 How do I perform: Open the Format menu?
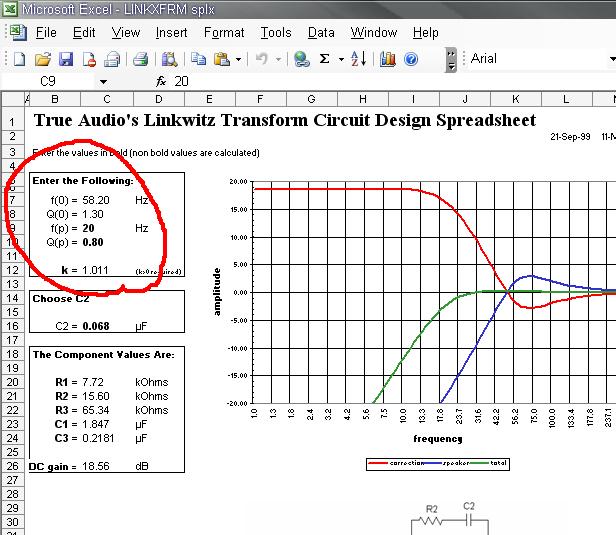(x=224, y=33)
